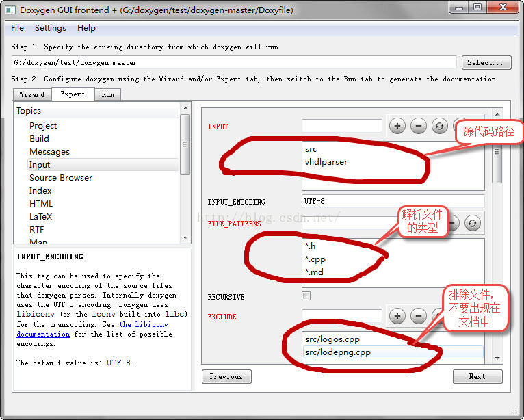Select the vhdlparser entry in INPUT list
This screenshot has height=420, width=524.
[326, 162]
